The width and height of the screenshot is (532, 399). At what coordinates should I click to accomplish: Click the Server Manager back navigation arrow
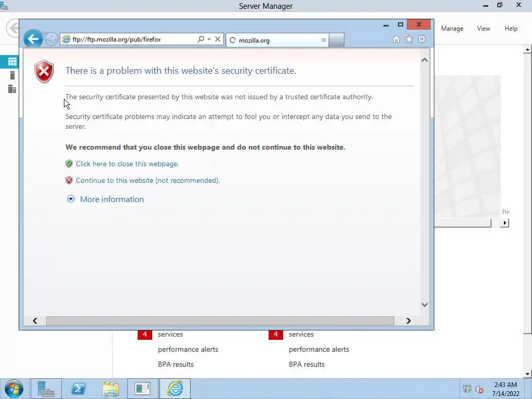tap(13, 28)
